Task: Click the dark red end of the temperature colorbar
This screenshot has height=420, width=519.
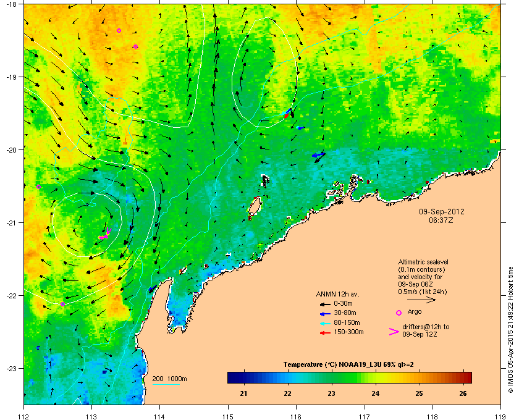Action: [467, 377]
